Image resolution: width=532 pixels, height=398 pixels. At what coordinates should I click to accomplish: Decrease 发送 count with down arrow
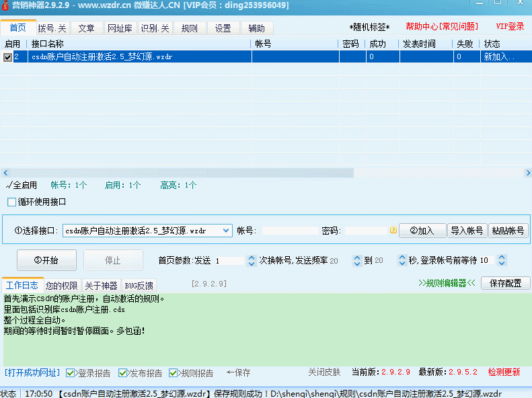tap(252, 264)
